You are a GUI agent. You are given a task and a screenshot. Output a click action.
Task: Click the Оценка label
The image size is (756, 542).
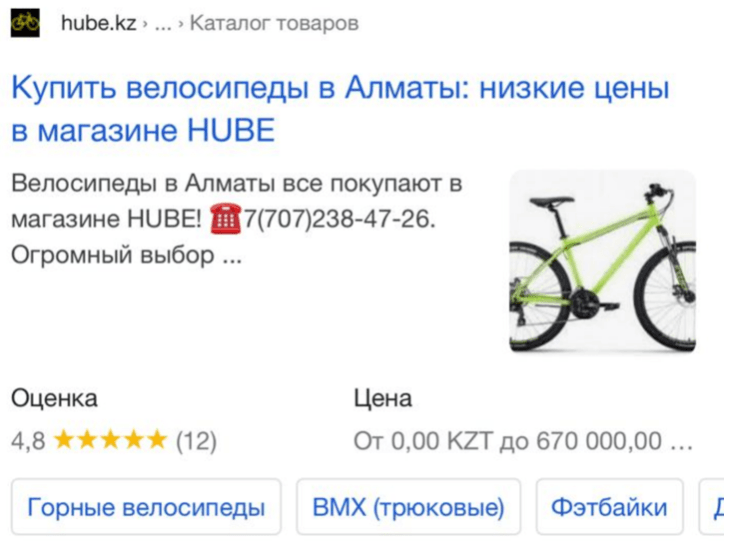click(54, 399)
